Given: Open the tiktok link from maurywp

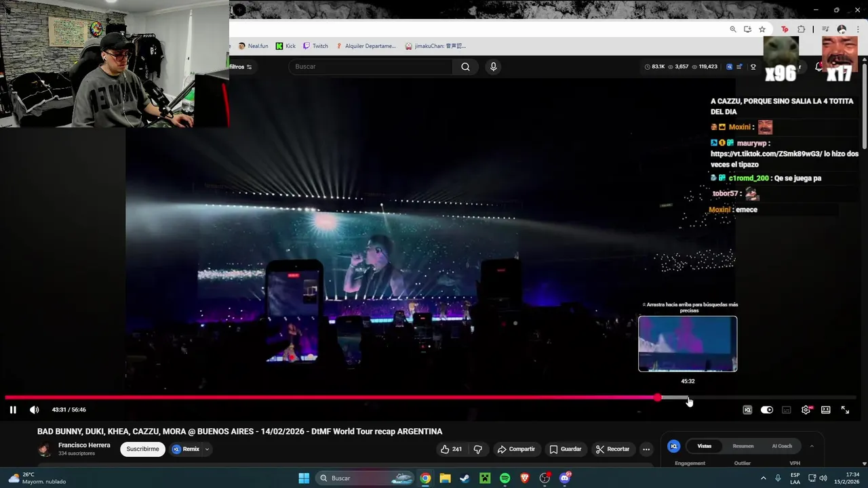Looking at the screenshot, I should 766,154.
